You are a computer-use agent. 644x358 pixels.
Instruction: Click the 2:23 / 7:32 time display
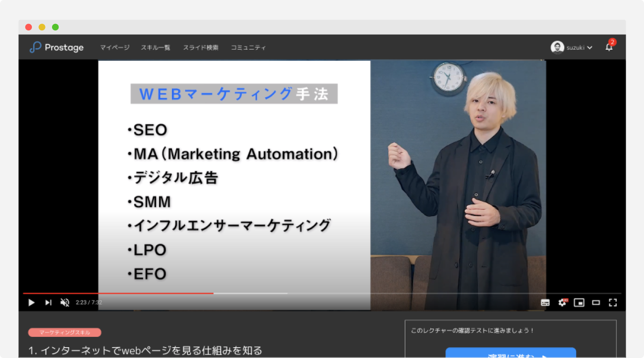89,303
